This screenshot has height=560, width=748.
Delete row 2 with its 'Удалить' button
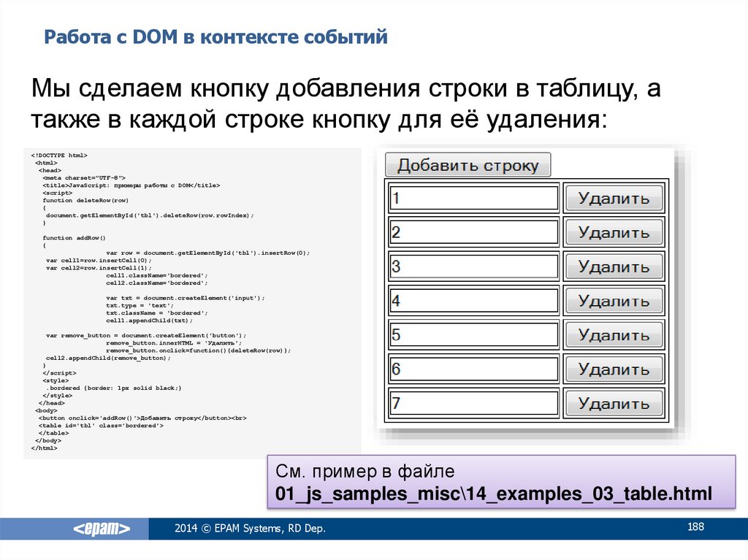(614, 233)
